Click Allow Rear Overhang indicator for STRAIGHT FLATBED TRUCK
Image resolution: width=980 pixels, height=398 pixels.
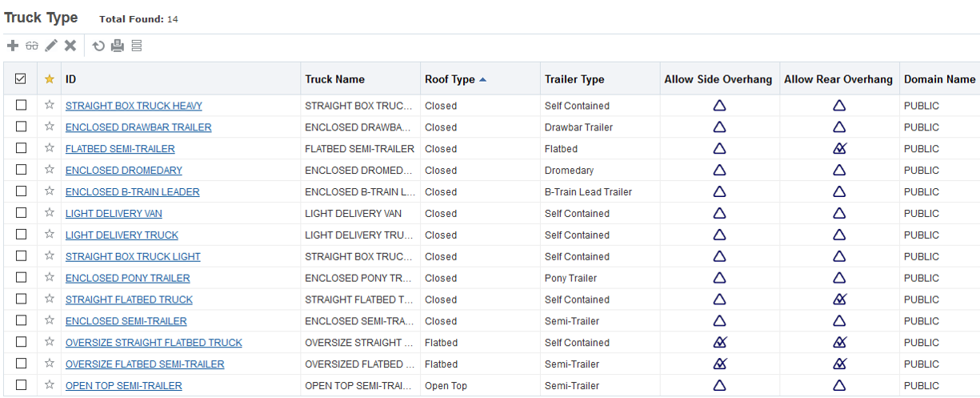click(839, 300)
